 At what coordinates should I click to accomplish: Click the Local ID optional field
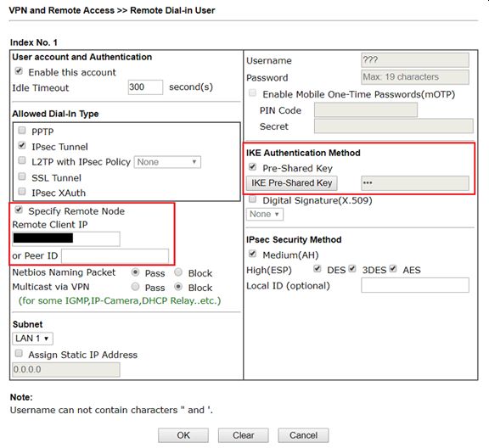pos(415,285)
